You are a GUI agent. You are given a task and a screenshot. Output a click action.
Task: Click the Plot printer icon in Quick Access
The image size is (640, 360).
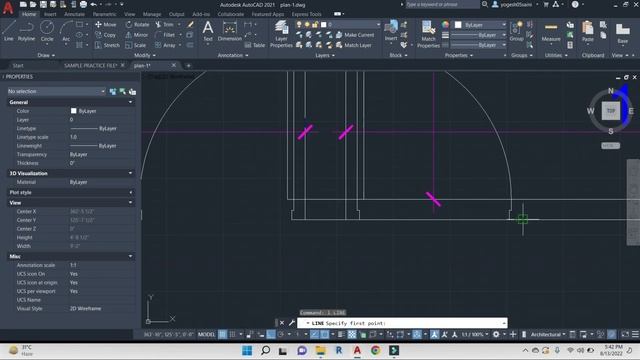click(83, 4)
